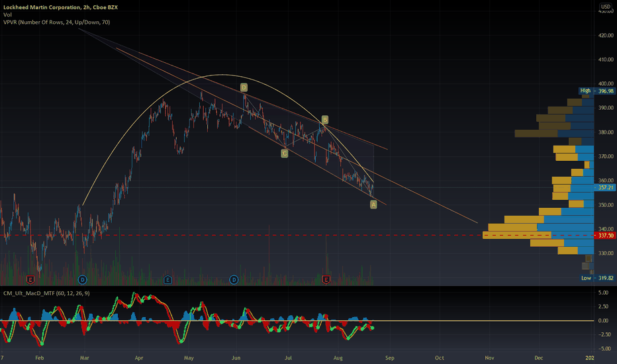
Task: Click the red earnings E marker near February
Action: pos(30,280)
